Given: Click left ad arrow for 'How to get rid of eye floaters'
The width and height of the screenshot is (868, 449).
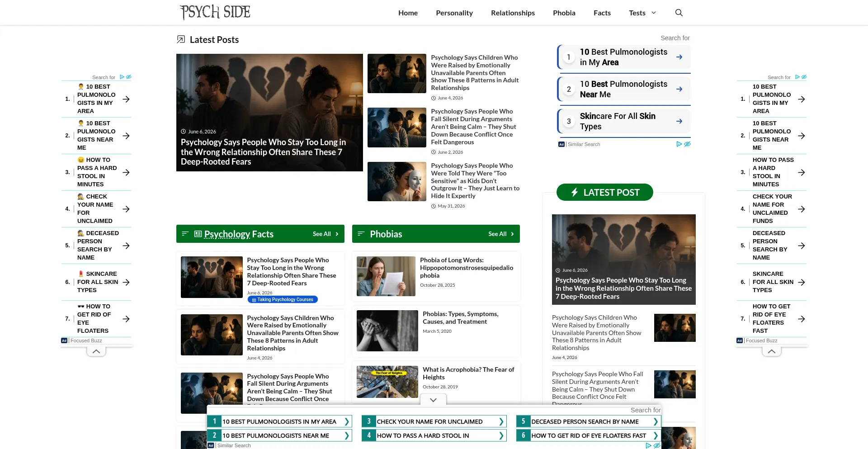Looking at the screenshot, I should coord(126,319).
